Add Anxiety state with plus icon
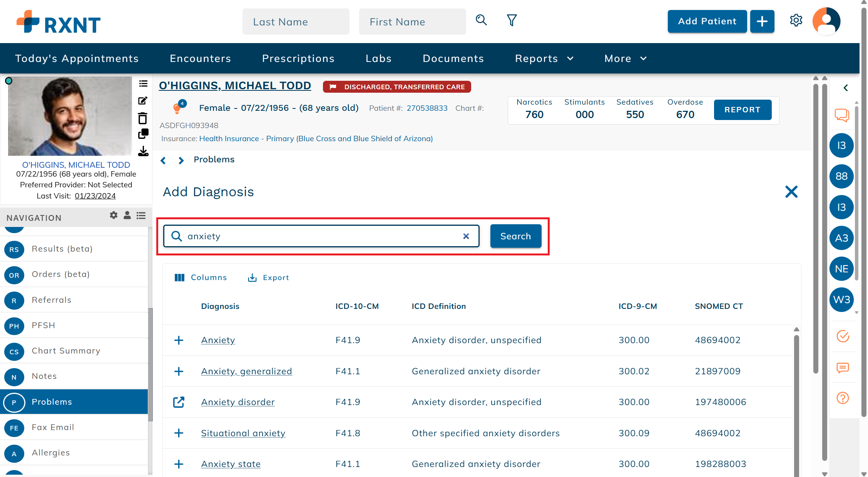 coord(179,464)
